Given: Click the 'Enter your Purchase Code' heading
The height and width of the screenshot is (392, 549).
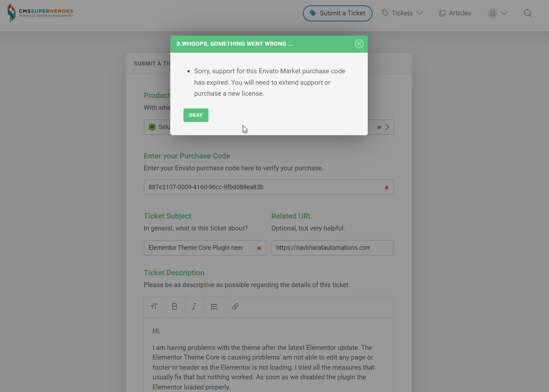Looking at the screenshot, I should click(187, 156).
